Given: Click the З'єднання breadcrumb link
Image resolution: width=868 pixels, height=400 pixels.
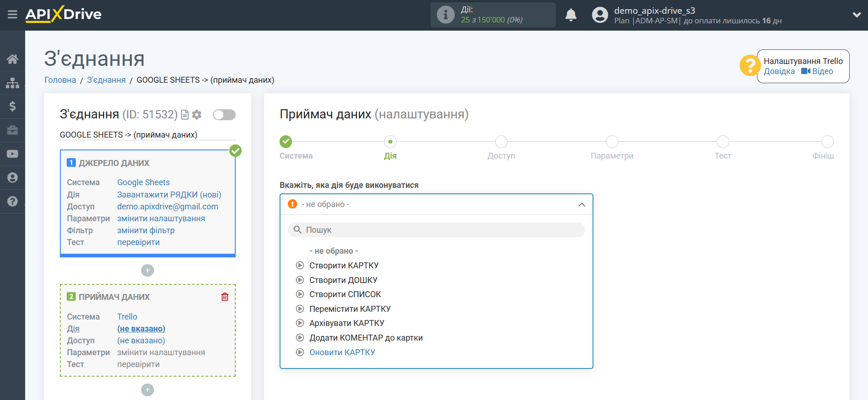Looking at the screenshot, I should [106, 80].
